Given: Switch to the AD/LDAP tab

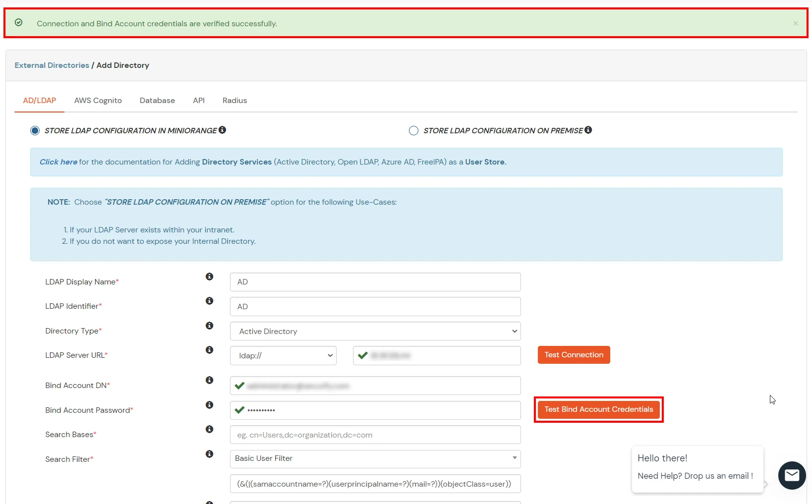Looking at the screenshot, I should tap(40, 101).
